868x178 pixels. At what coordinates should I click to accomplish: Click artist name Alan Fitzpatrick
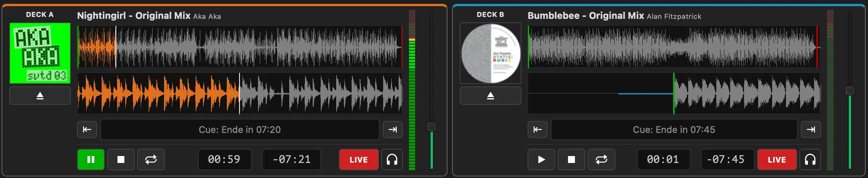(674, 17)
